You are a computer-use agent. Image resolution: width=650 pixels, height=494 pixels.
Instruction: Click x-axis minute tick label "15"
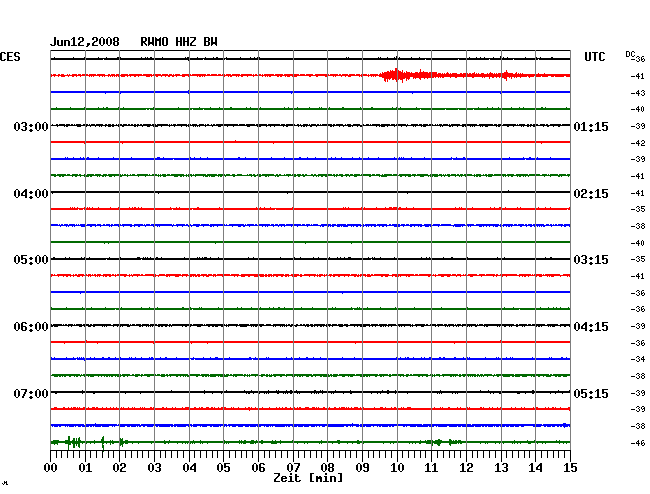pyautogui.click(x=570, y=467)
